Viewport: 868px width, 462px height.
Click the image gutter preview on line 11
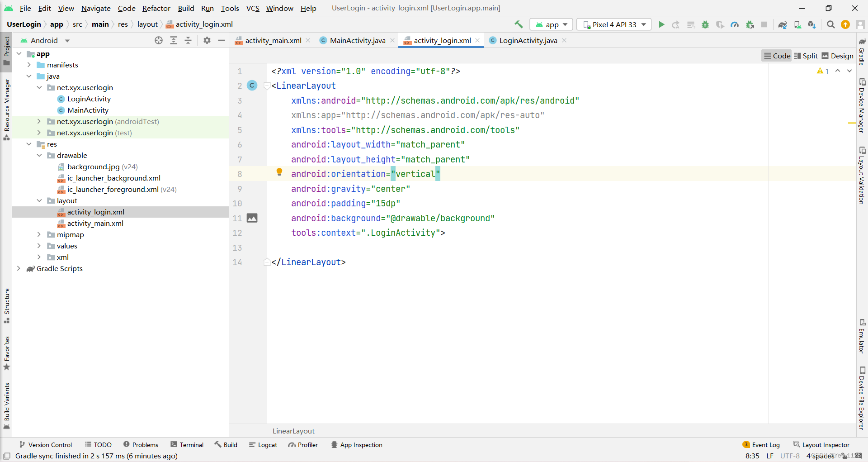252,218
